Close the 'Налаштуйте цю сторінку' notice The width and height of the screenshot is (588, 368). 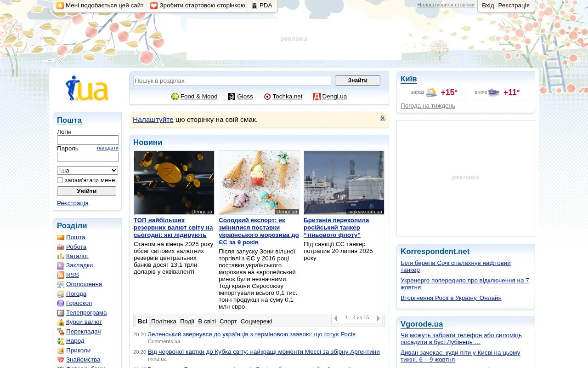coord(383,118)
